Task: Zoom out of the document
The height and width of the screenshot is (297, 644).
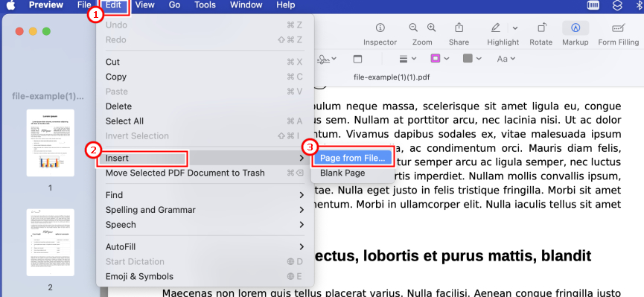Action: [x=413, y=28]
